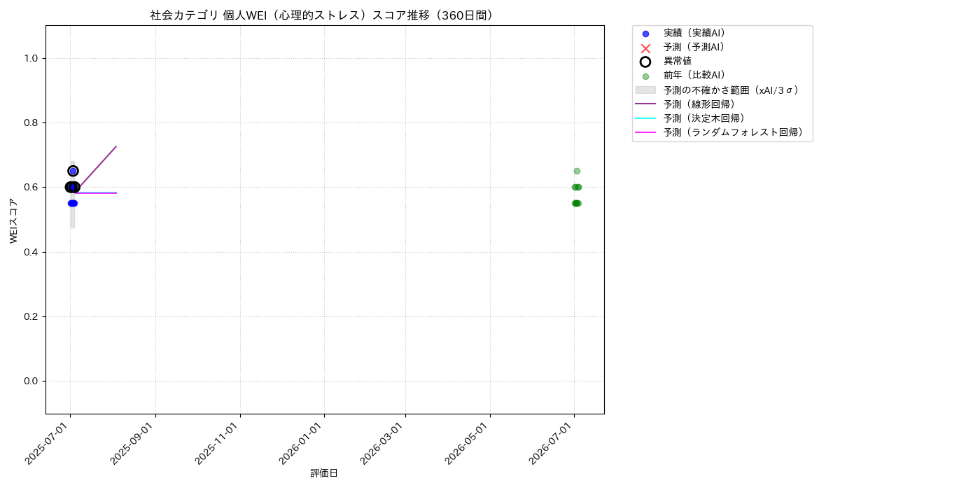This screenshot has height=490, width=980.
Task: Click legend entry 予測の不確かさ範囲（xAI/3σ）
Action: click(x=731, y=90)
